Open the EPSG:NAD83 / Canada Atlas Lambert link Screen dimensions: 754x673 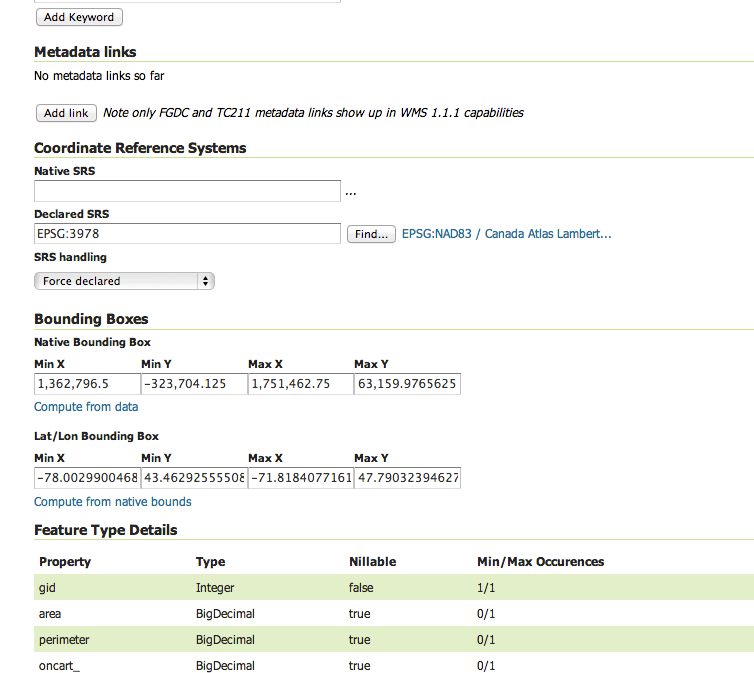point(506,234)
